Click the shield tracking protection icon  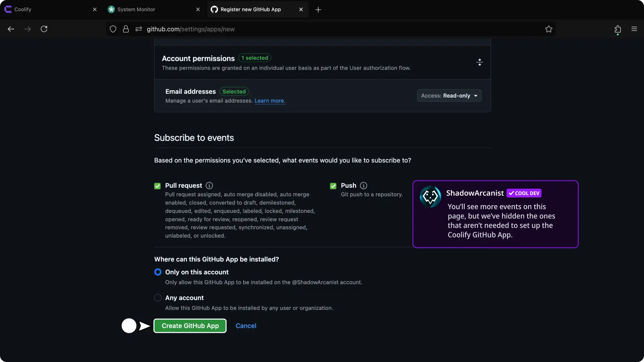[113, 29]
